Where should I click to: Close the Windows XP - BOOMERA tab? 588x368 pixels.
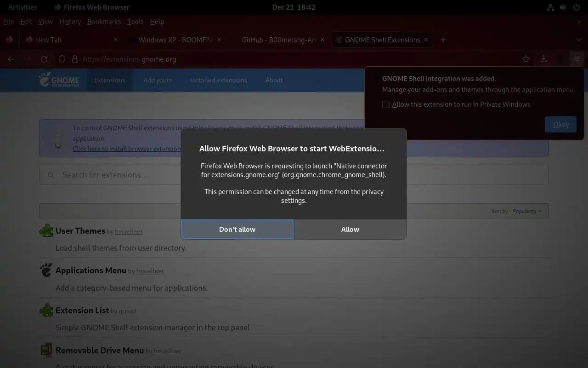click(x=219, y=40)
